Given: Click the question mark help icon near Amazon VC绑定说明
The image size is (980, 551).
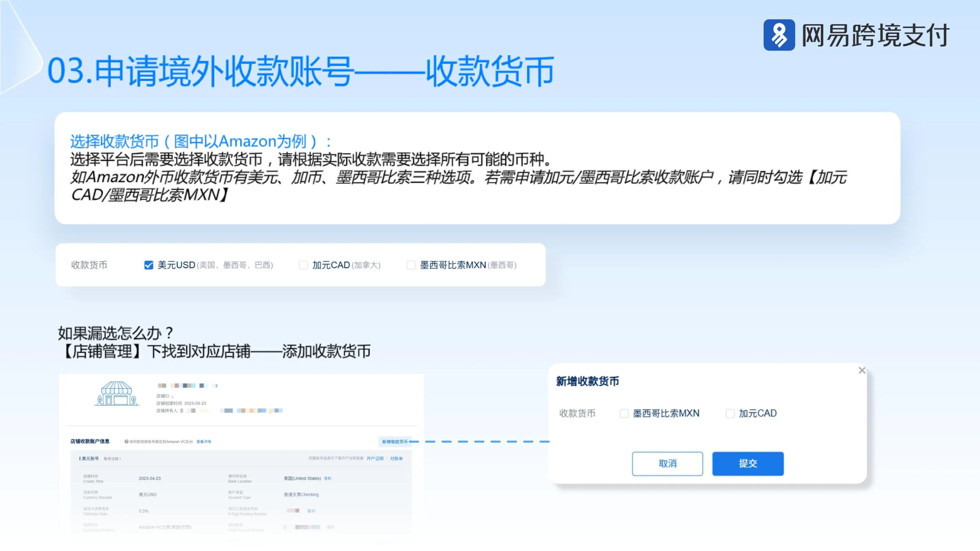Looking at the screenshot, I should click(x=127, y=442).
